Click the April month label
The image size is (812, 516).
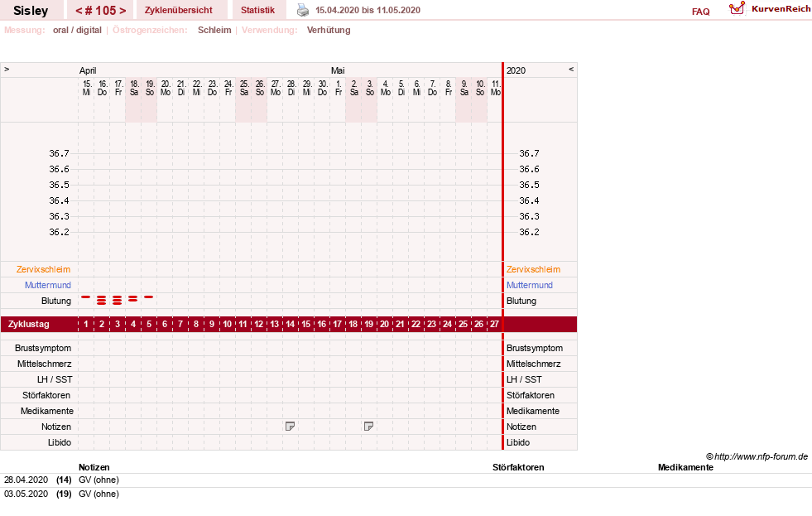[88, 70]
